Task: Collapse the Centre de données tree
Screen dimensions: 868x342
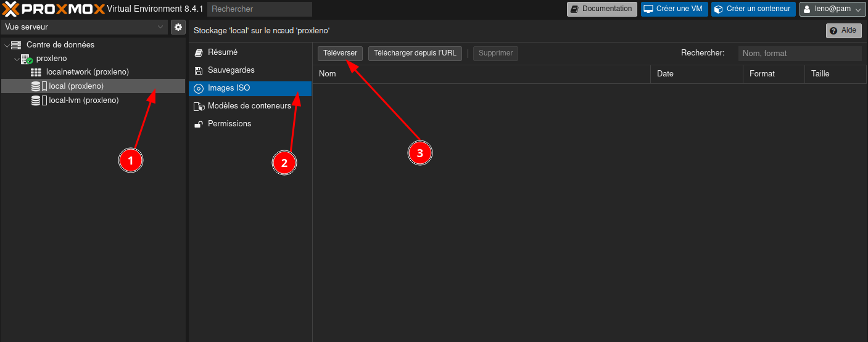Action: pyautogui.click(x=7, y=45)
